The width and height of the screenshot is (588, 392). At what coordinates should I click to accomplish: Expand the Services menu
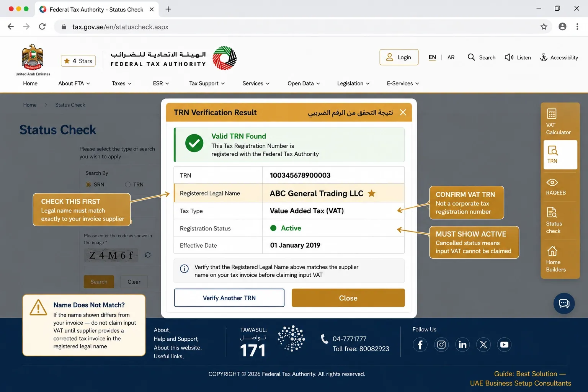tap(256, 83)
